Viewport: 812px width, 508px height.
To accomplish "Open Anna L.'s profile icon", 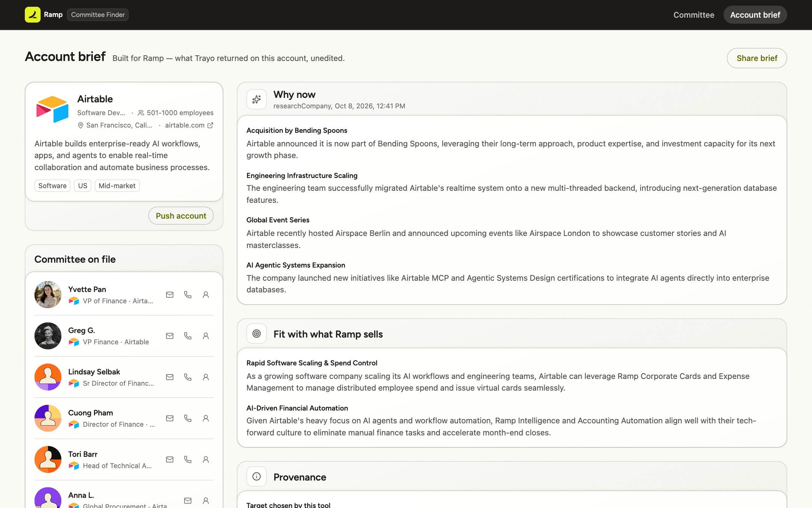I will coord(206,500).
